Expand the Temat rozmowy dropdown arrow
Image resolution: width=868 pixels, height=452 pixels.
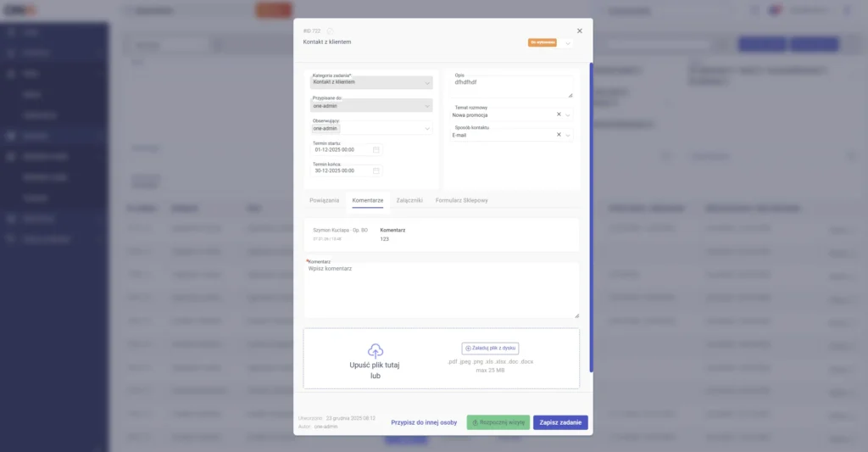(569, 114)
